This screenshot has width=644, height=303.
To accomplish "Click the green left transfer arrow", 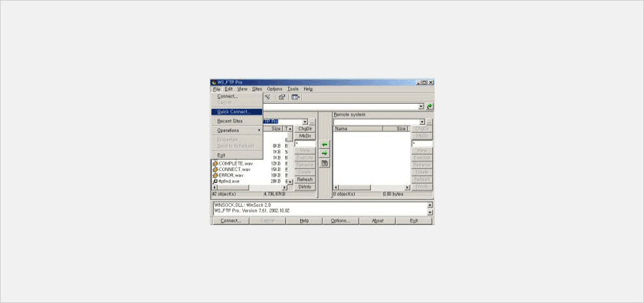I will [325, 144].
